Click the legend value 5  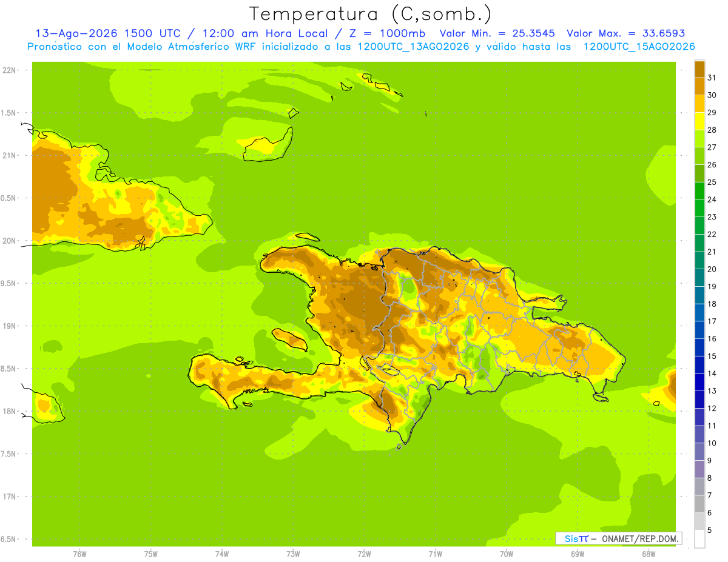(x=710, y=530)
